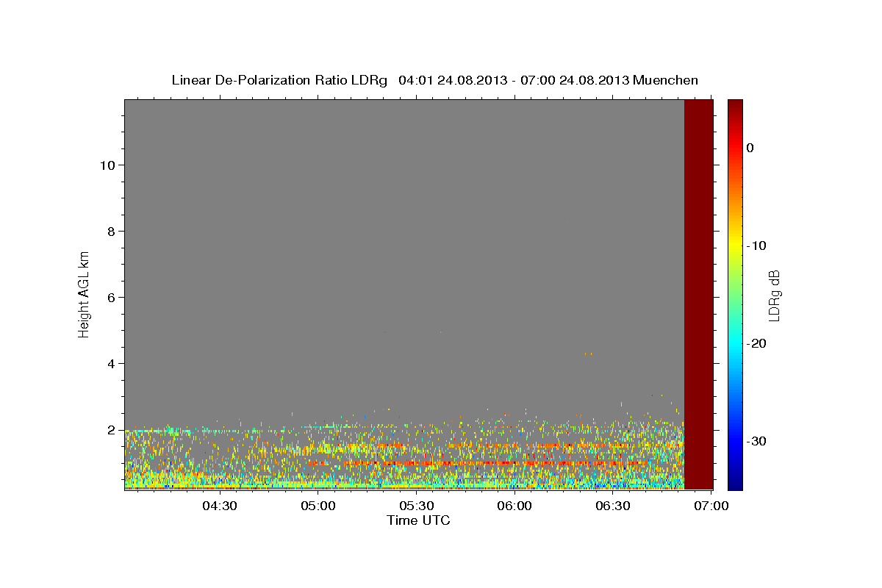Click the 07:00 time tick label
The height and width of the screenshot is (588, 882).
click(x=711, y=506)
